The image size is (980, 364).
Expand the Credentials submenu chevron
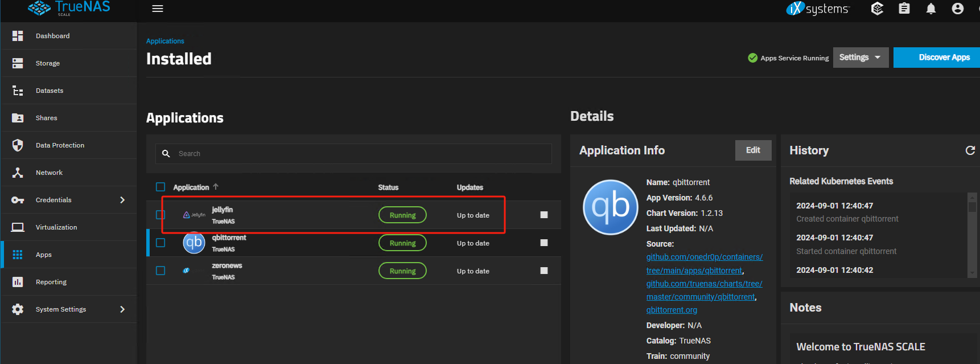click(122, 200)
